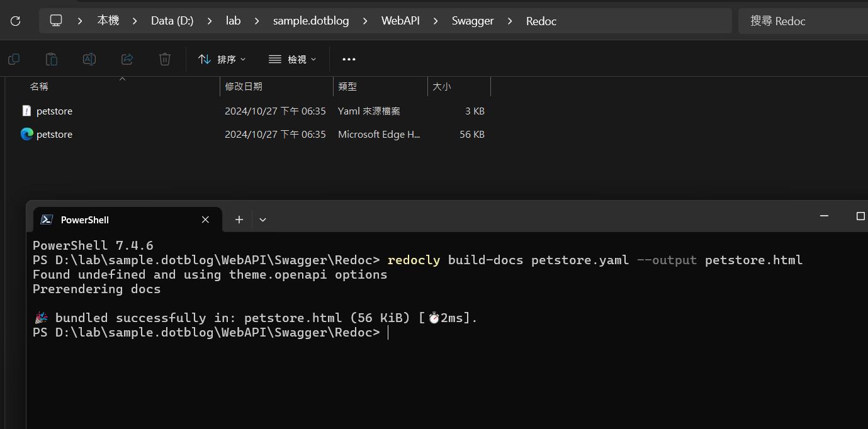Click the refresh icon in File Explorer
Viewport: 868px width, 429px height.
[16, 21]
